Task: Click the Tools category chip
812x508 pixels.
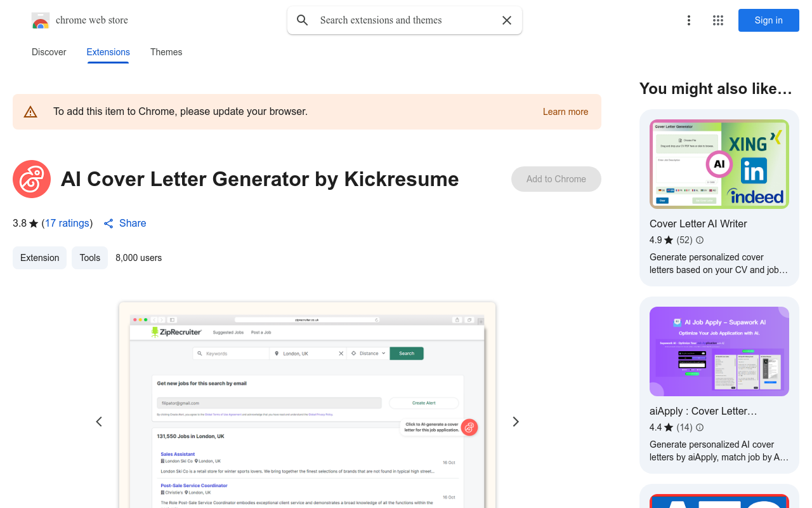Action: (x=89, y=258)
